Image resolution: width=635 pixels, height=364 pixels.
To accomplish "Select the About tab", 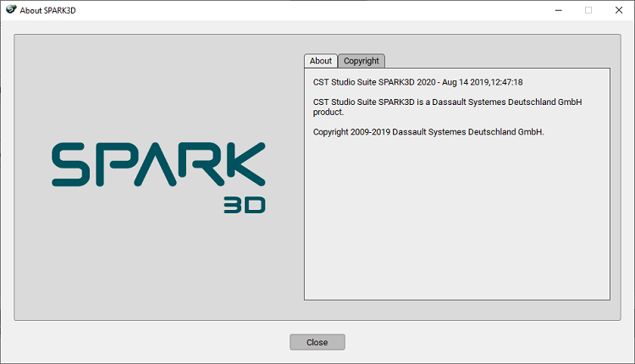I will point(320,61).
